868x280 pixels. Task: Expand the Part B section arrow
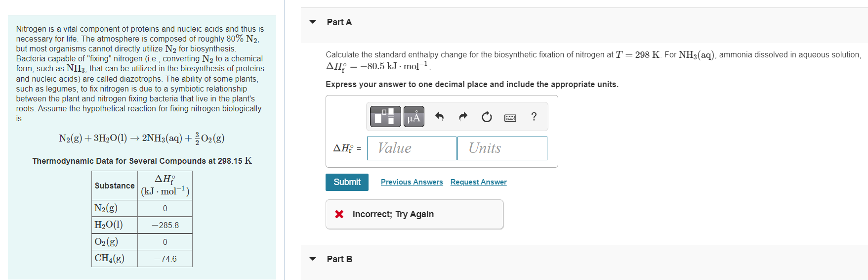click(x=312, y=259)
